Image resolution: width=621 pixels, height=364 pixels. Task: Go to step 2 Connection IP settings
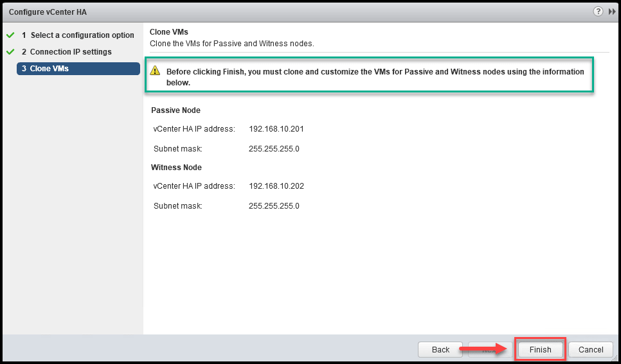(67, 52)
